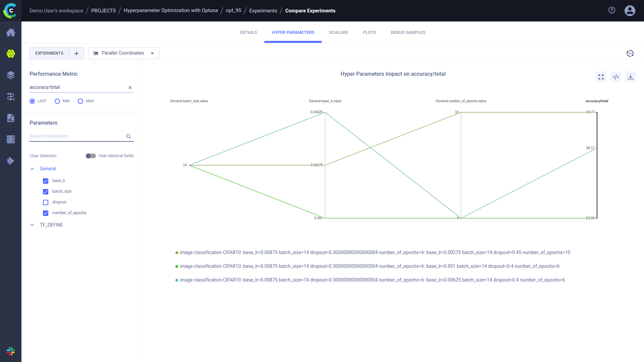Open the Parallel Coordinates dropdown

[x=152, y=53]
